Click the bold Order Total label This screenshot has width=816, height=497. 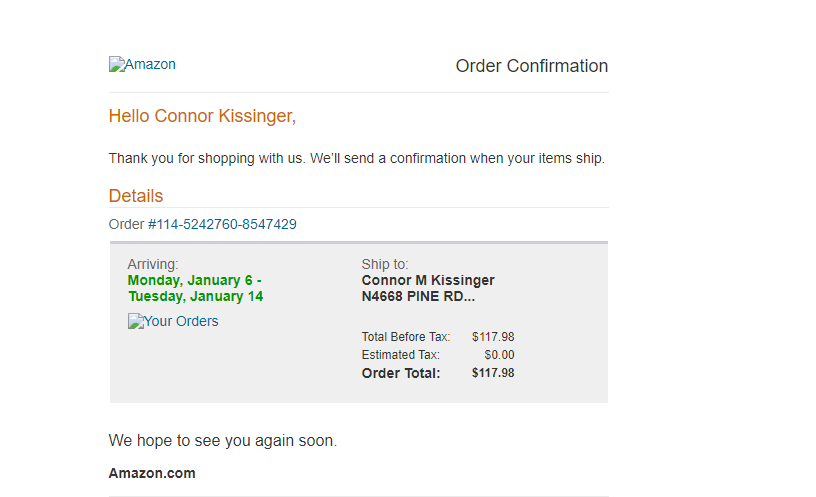pos(401,373)
